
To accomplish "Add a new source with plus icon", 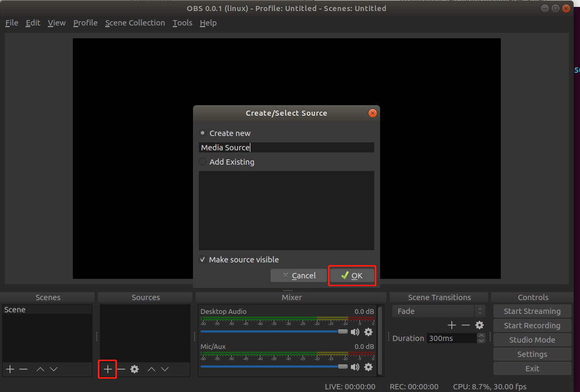I will (107, 369).
